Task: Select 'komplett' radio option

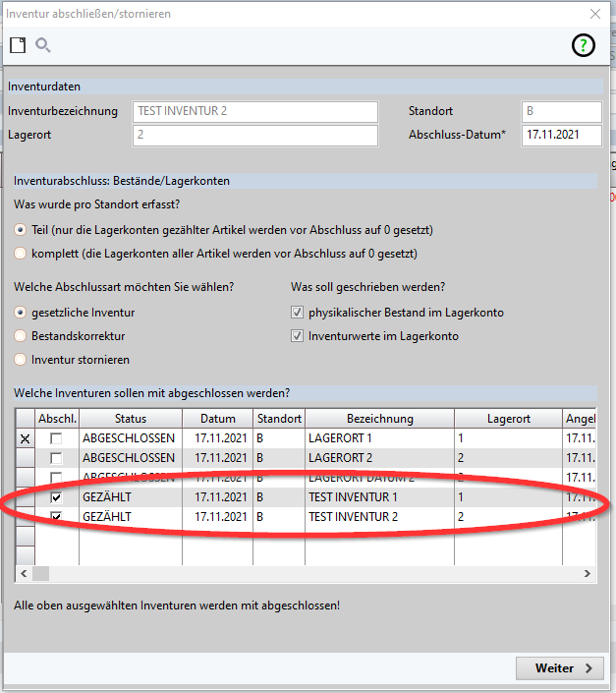Action: tap(21, 254)
